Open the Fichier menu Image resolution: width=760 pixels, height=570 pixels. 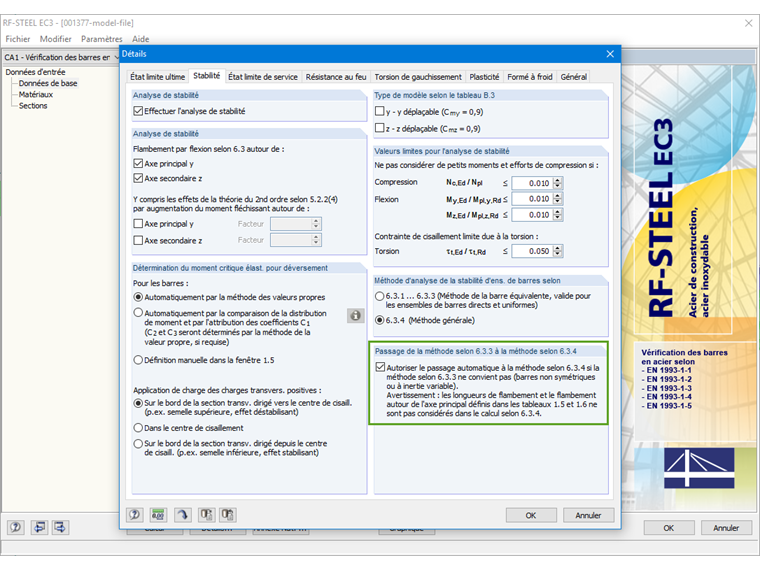18,39
